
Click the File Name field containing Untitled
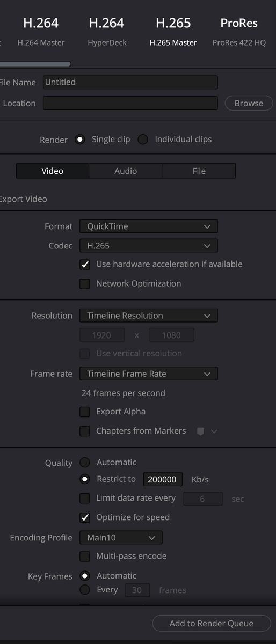coord(130,82)
